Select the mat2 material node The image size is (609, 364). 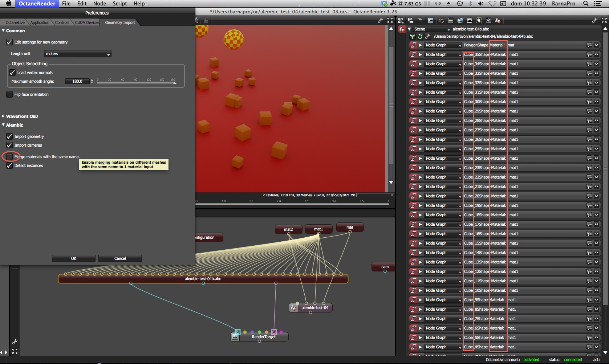(x=288, y=229)
